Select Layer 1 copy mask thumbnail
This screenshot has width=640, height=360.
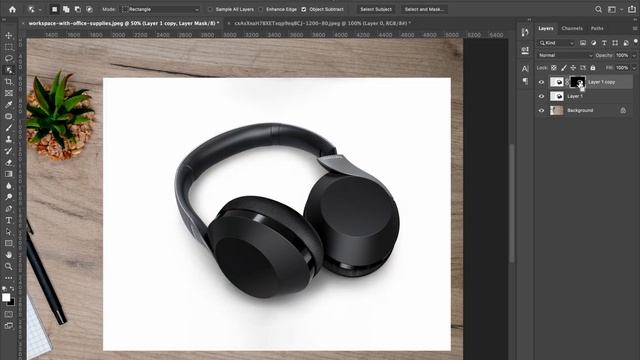point(577,82)
